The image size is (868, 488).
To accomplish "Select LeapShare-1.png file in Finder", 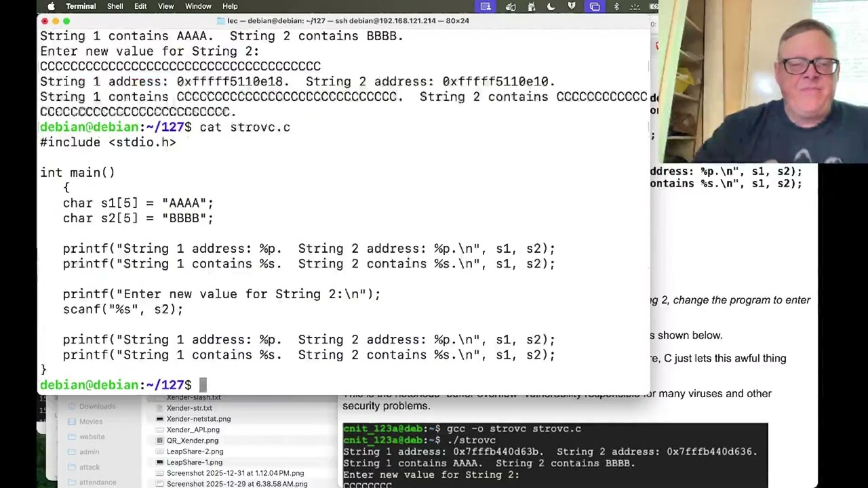I will [195, 462].
